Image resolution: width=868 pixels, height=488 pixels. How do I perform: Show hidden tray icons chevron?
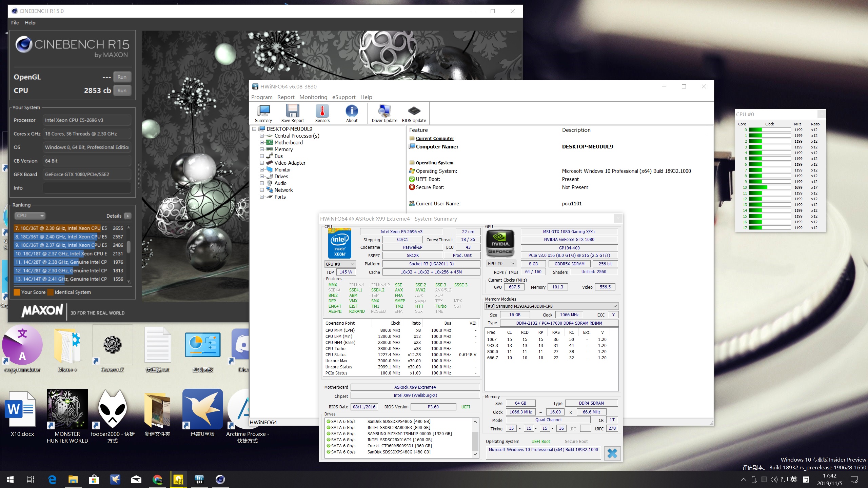744,480
